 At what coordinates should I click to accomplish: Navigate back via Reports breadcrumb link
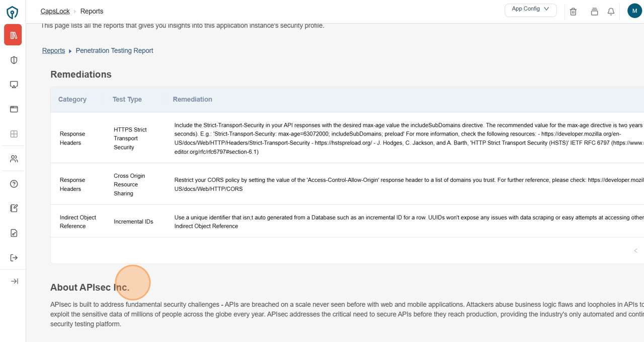coord(53,51)
